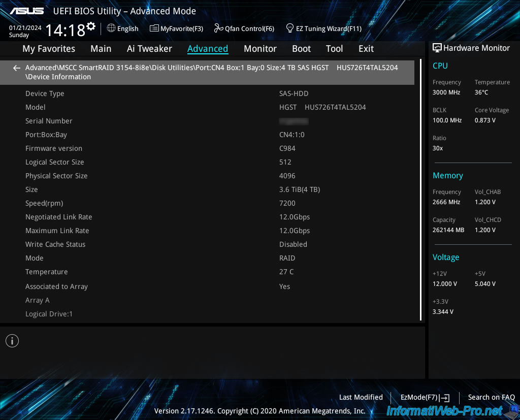
Task: Click CPU temperature value 36°C
Action: pos(481,92)
